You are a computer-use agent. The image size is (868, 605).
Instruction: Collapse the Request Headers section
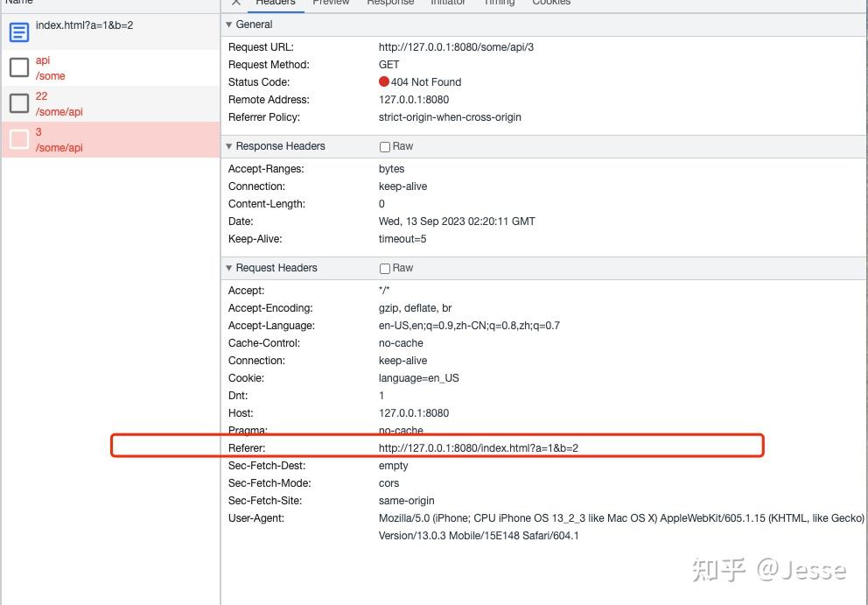[229, 268]
